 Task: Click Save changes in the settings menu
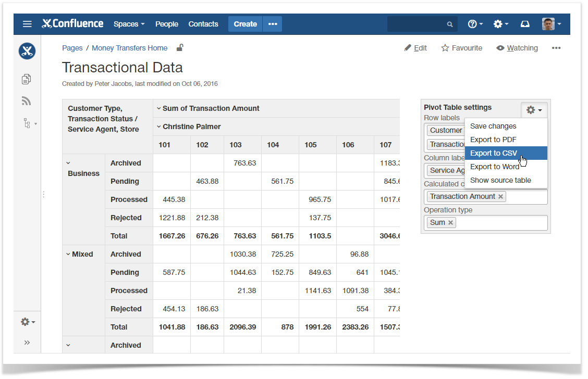click(x=493, y=126)
